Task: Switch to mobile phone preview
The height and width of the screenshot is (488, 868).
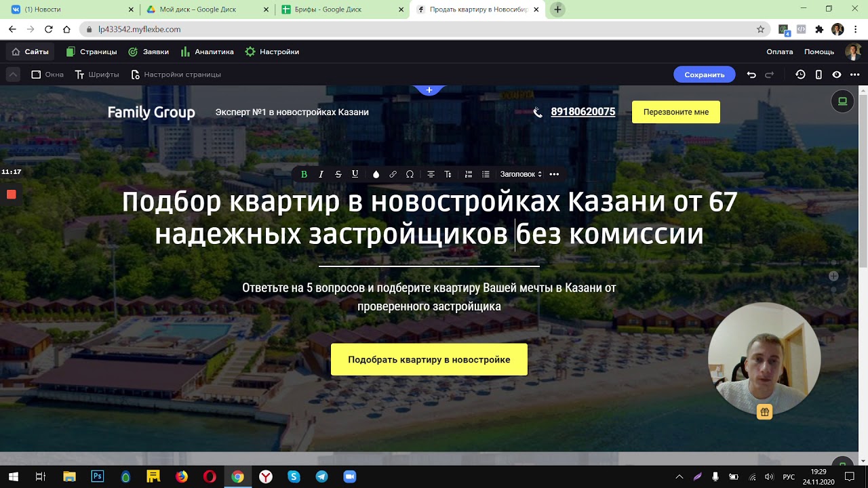Action: pyautogui.click(x=818, y=75)
